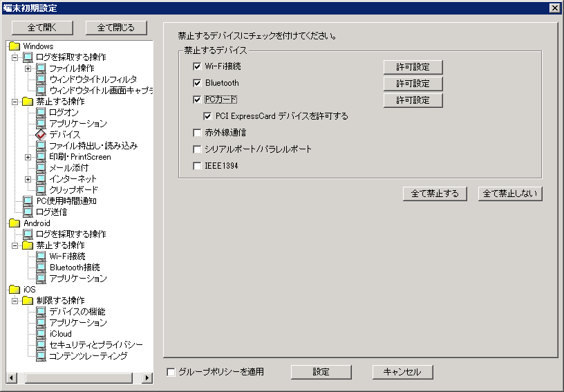The image size is (564, 392).
Task: Click the キャンセル button
Action: coord(402,372)
